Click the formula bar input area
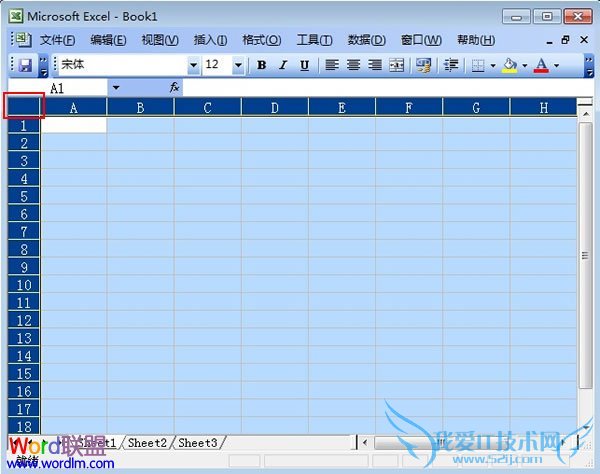This screenshot has width=600, height=474. (x=387, y=88)
